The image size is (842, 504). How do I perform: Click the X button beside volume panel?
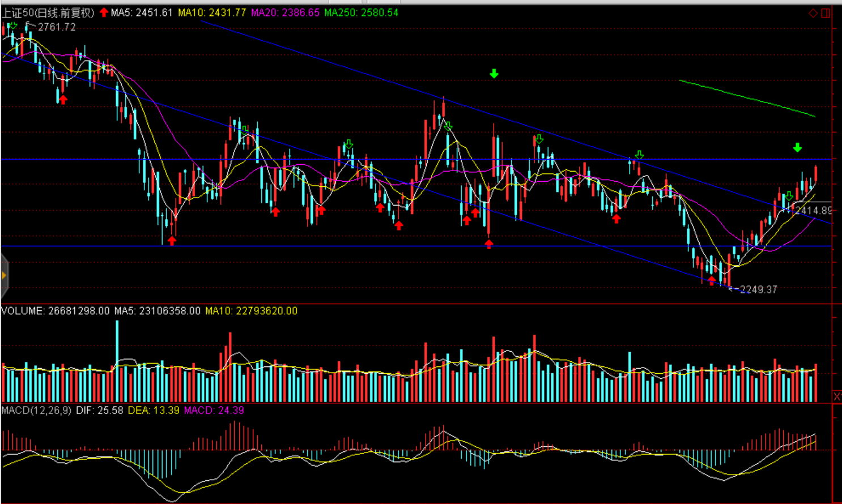[x=837, y=396]
